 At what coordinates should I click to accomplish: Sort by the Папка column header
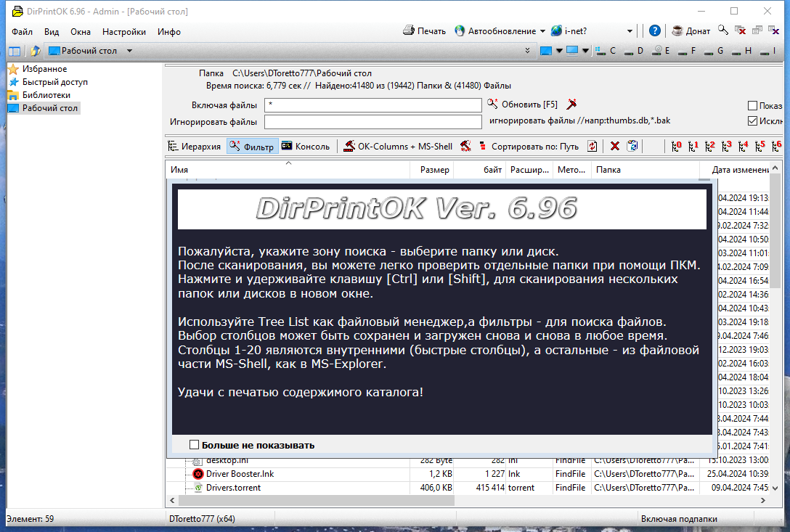(x=646, y=170)
